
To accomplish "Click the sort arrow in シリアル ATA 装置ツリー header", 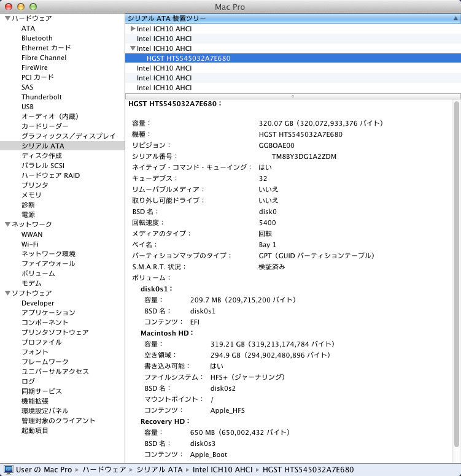I will 454,18.
